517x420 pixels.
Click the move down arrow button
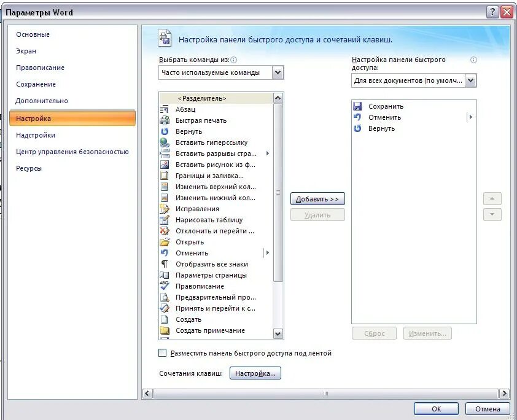(492, 215)
